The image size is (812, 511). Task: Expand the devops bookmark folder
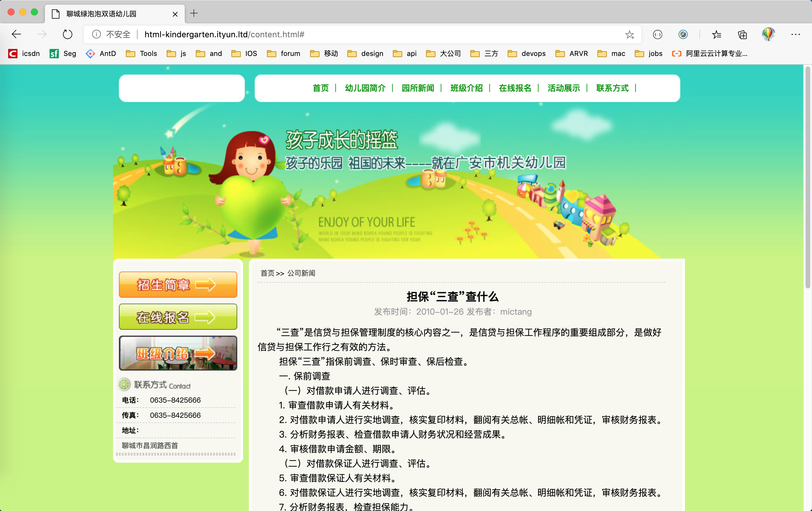(x=527, y=54)
